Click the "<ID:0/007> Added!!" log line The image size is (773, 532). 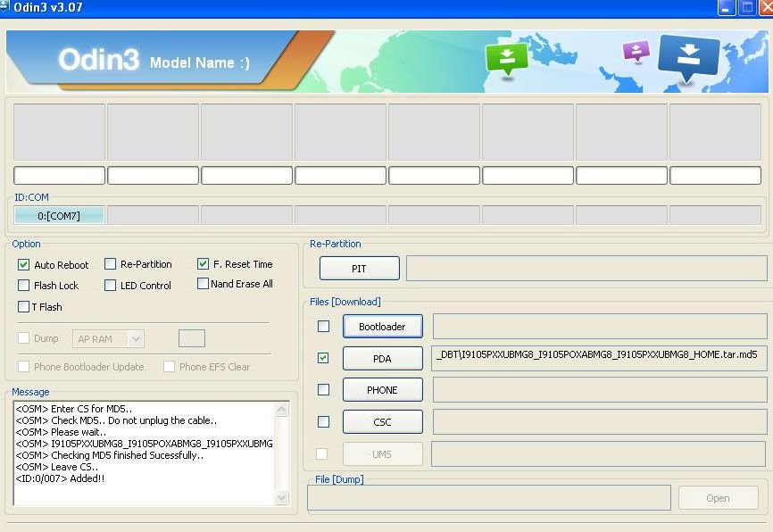pyautogui.click(x=60, y=478)
